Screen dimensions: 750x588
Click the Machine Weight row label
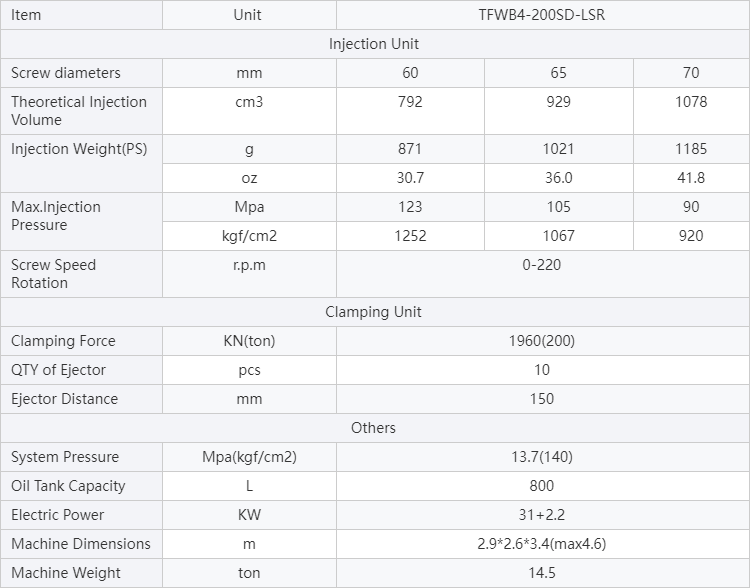(x=66, y=573)
